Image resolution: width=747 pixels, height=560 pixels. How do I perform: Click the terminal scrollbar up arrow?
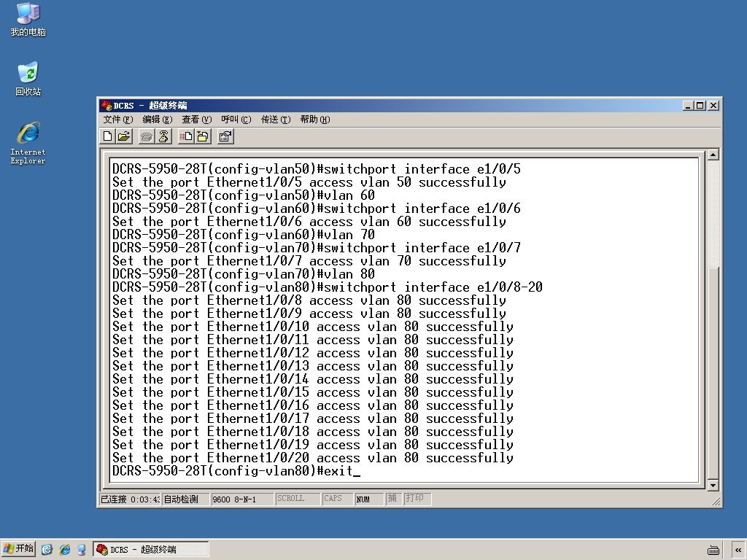tap(713, 155)
